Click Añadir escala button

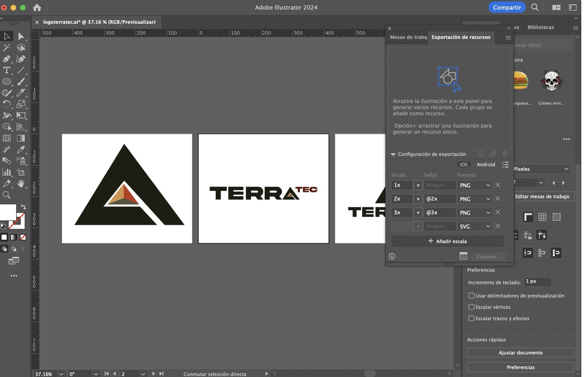click(447, 241)
